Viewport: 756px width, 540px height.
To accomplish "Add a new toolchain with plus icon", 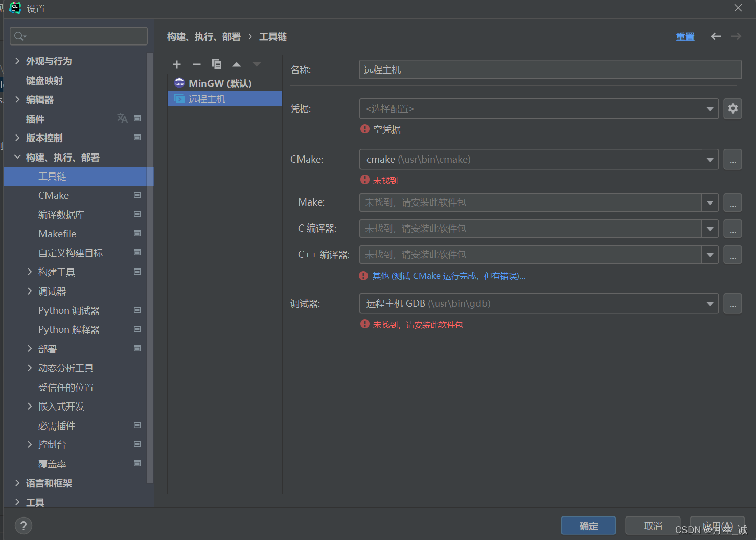I will point(177,64).
